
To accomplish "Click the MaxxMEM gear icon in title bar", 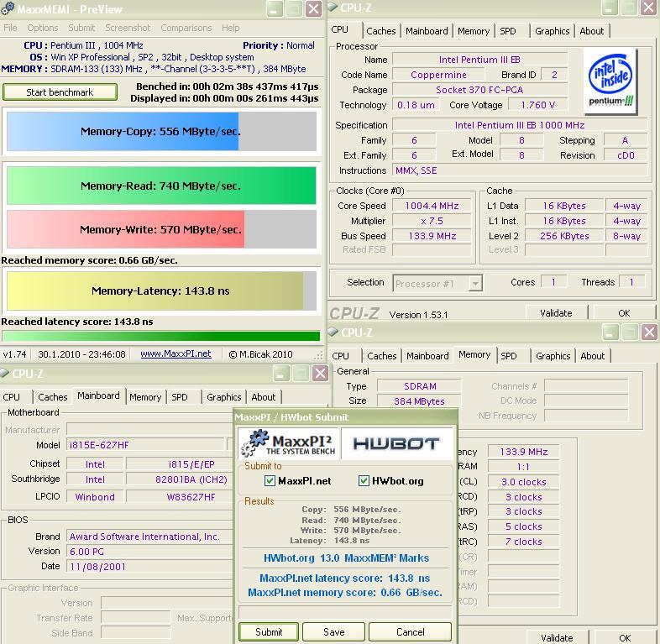I will 8,8.
